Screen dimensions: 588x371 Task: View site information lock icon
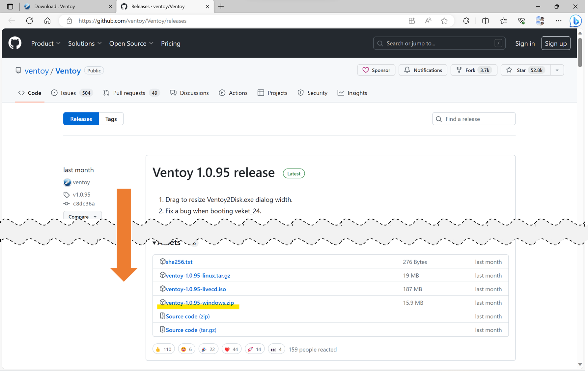(x=69, y=21)
